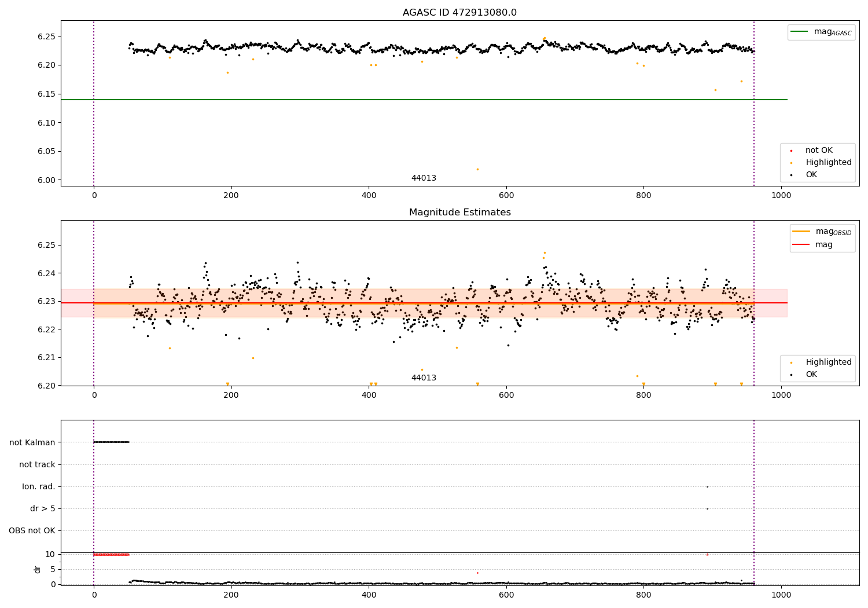Click the 'Magnitude Estimates' plot title
Image resolution: width=868 pixels, height=608 pixels.
click(459, 213)
